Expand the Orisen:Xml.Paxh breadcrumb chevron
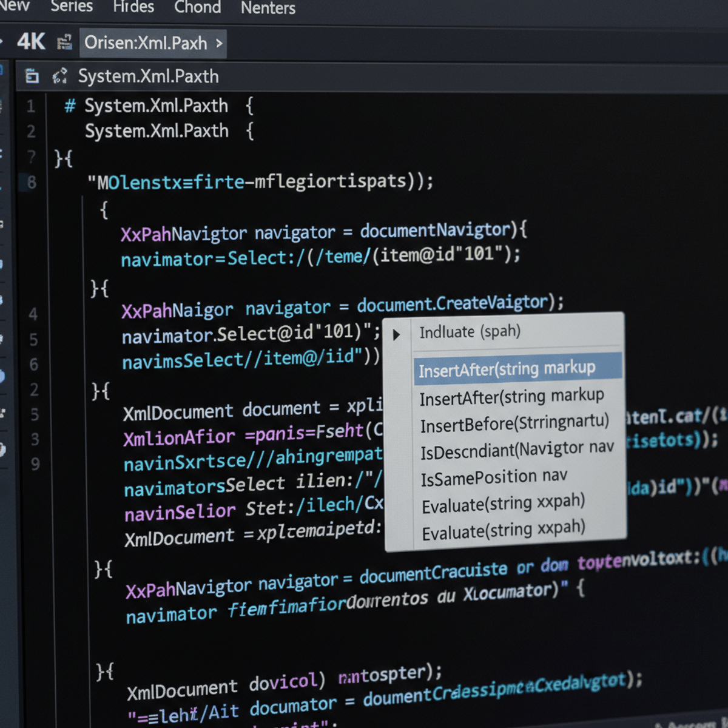This screenshot has width=728, height=728. coord(219,42)
